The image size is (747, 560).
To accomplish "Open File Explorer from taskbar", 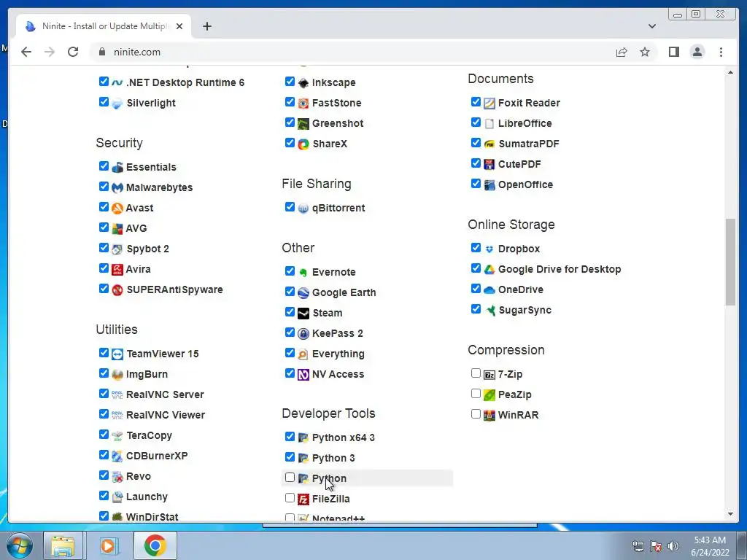I will [x=63, y=545].
